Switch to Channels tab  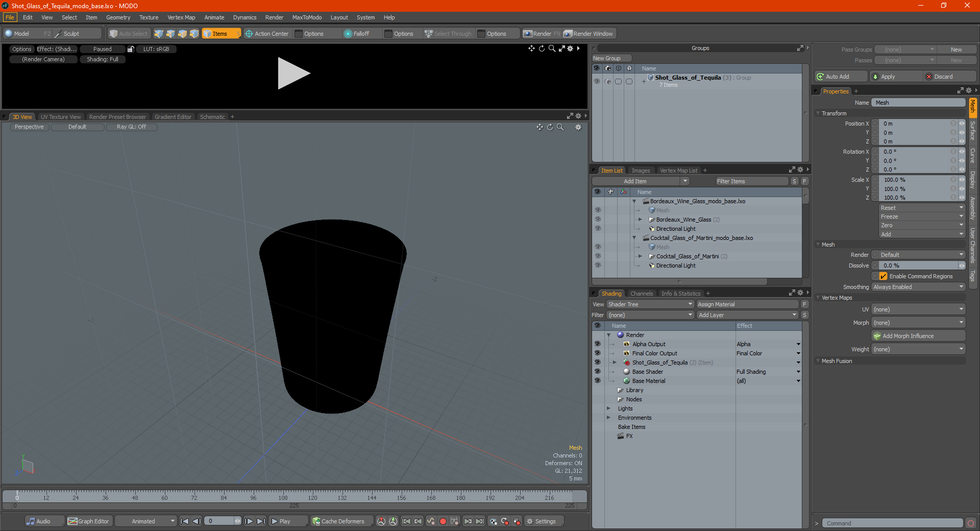click(x=641, y=294)
